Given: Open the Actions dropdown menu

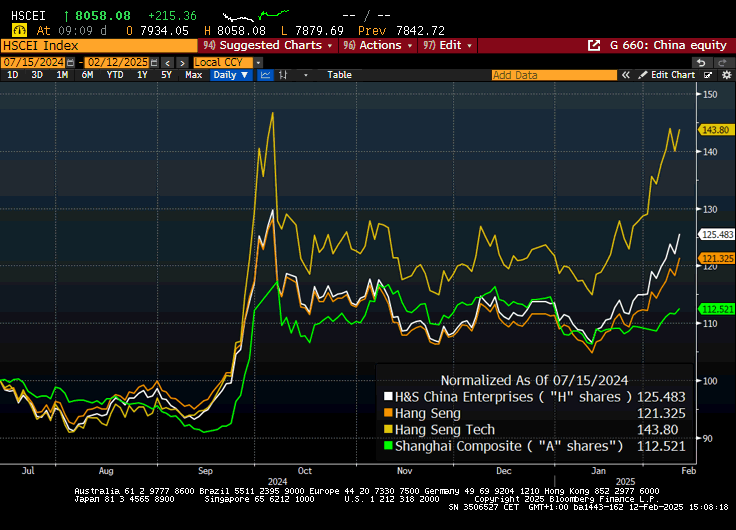Looking at the screenshot, I should (x=378, y=46).
